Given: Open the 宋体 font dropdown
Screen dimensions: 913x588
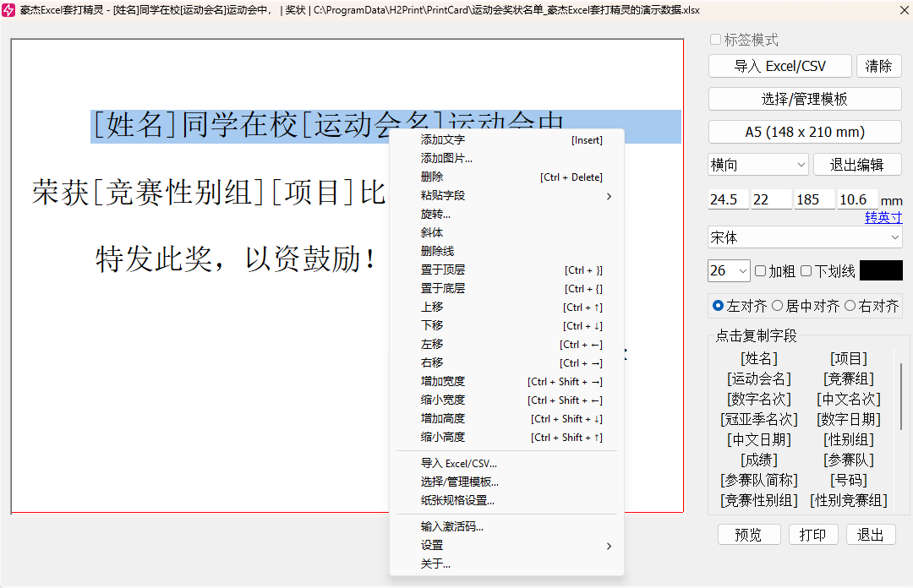Looking at the screenshot, I should pyautogui.click(x=805, y=237).
